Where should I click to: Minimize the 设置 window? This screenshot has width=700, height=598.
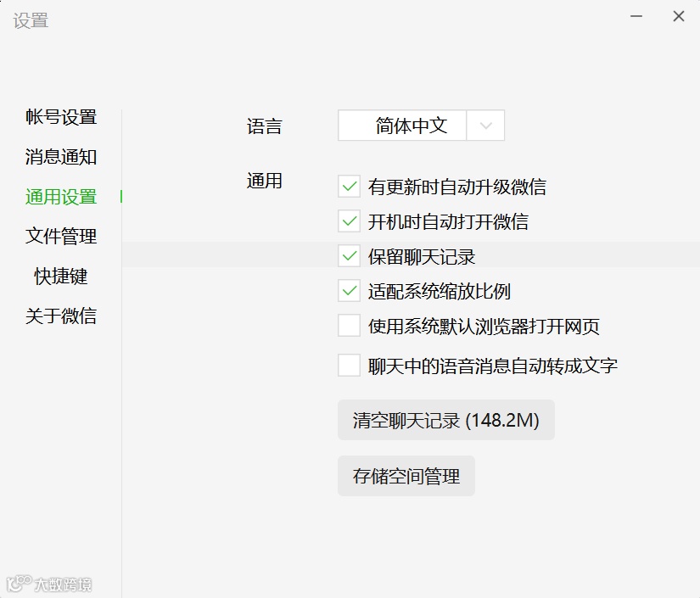pyautogui.click(x=636, y=16)
